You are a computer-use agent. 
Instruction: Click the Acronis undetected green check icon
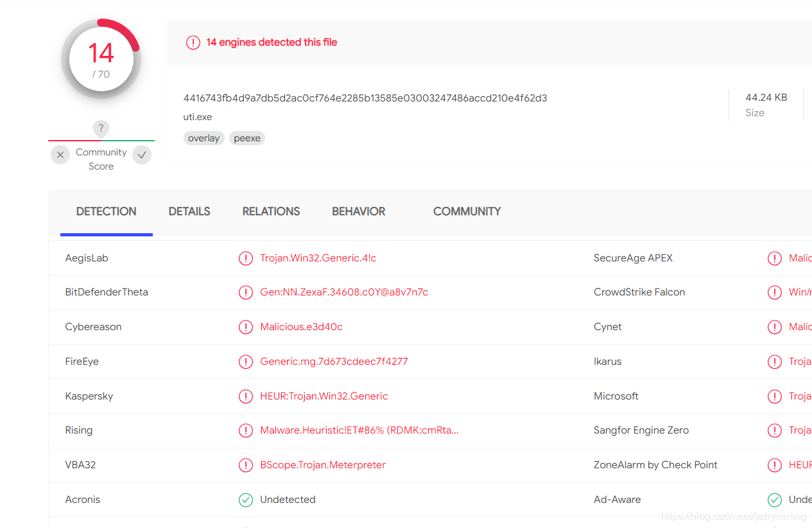(x=246, y=500)
